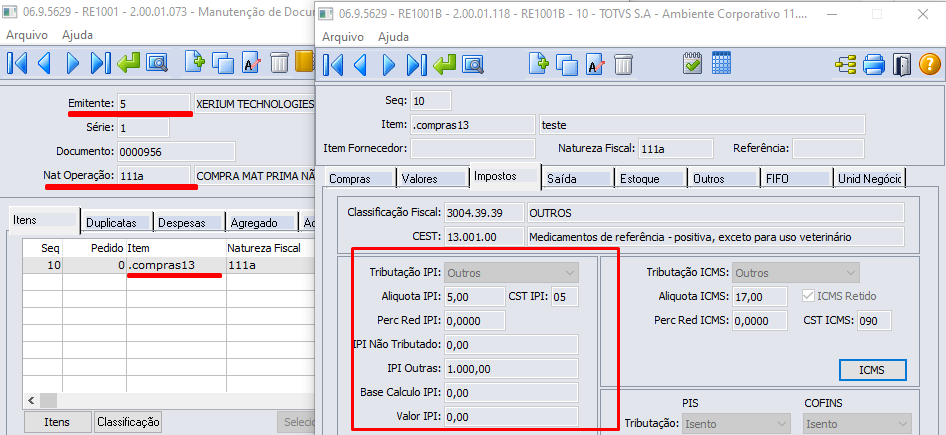Click green Go To arrow in RE1001B toolbar
The height and width of the screenshot is (435, 946).
point(445,63)
